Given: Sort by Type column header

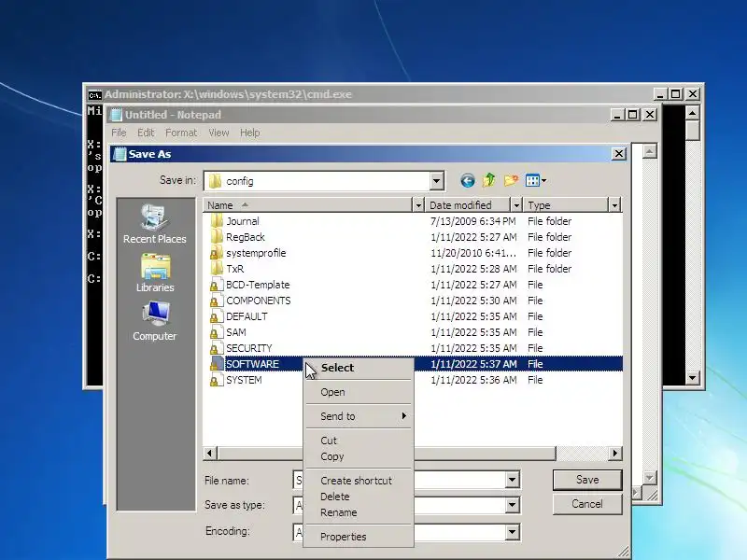Looking at the screenshot, I should 567,205.
